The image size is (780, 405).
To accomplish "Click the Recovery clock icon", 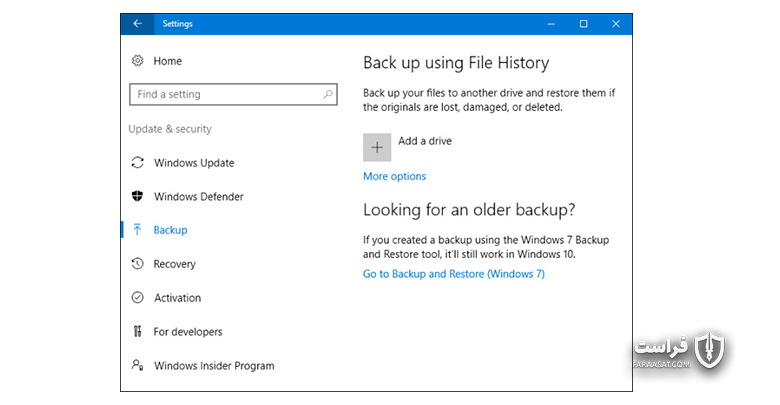I will (x=138, y=263).
